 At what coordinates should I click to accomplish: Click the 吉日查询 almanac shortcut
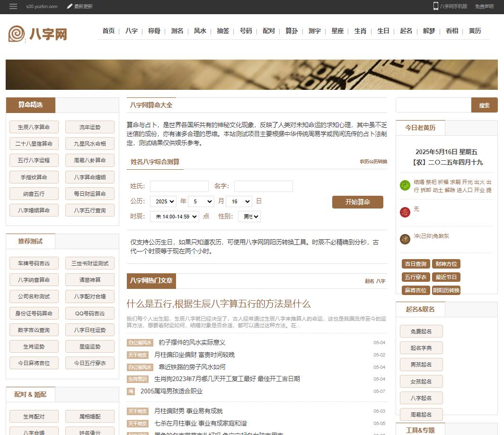(x=416, y=264)
